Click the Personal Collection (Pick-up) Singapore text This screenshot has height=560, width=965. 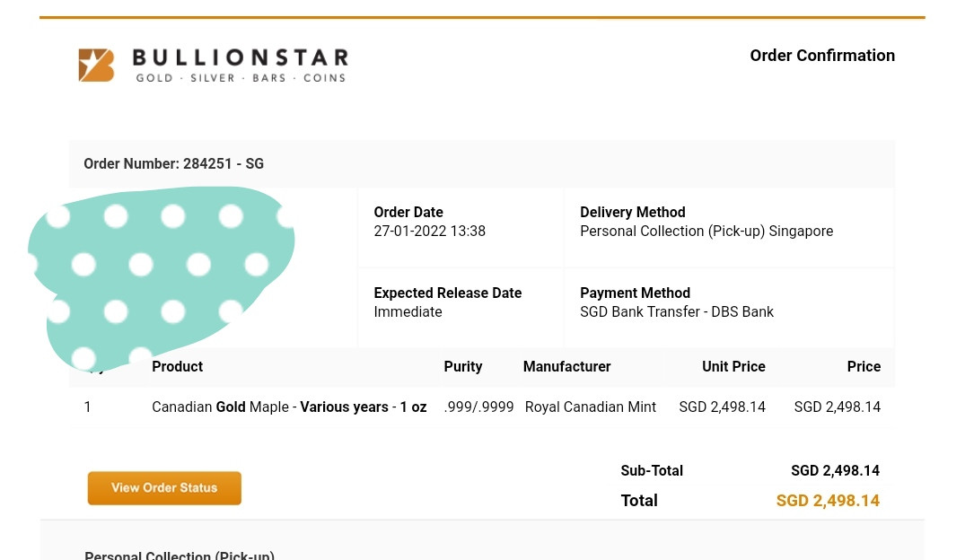706,232
